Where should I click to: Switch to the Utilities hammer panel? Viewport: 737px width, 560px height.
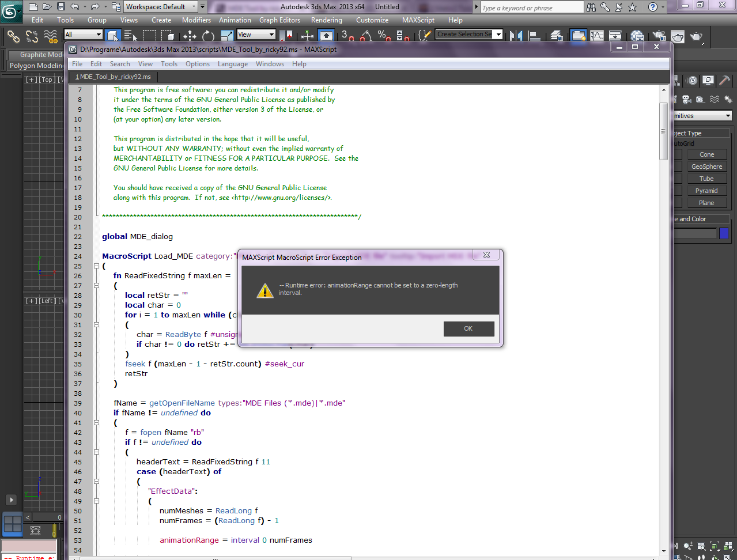click(723, 80)
